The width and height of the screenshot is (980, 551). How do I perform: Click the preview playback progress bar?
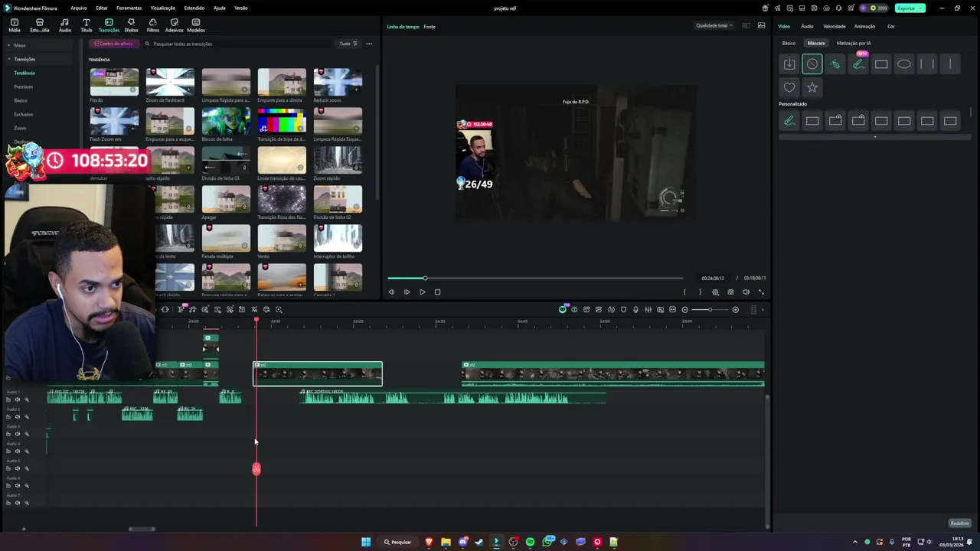(534, 278)
